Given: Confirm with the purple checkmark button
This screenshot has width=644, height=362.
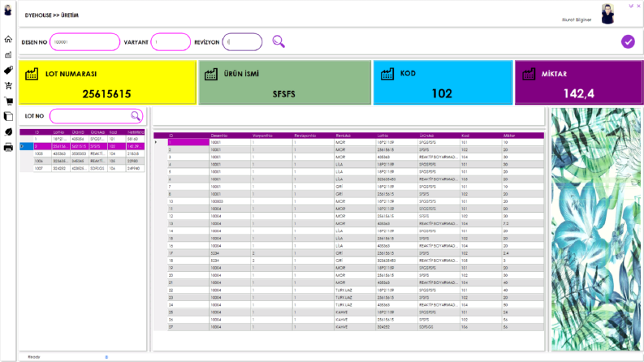Looking at the screenshot, I should 628,41.
